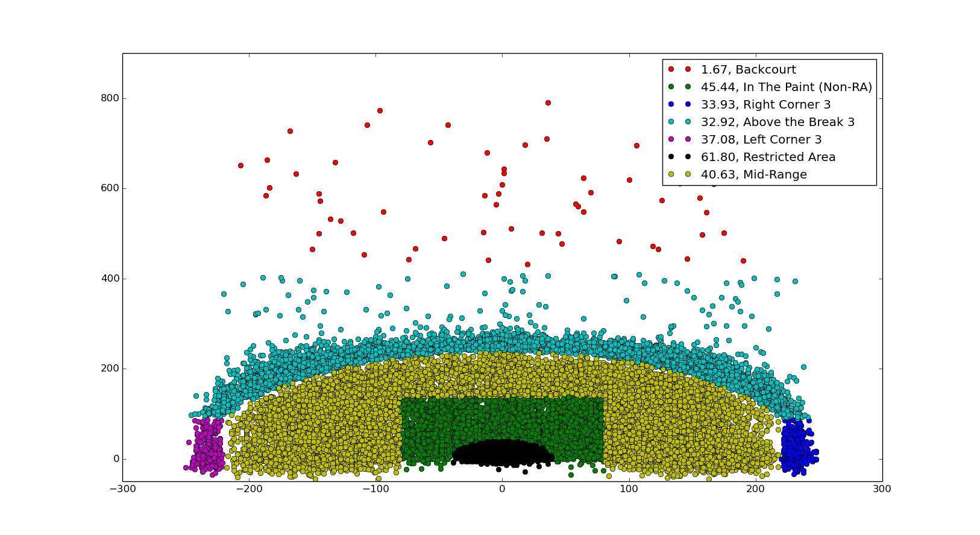980x535 pixels.
Task: Click the blue Right Corner 3 legend marker
Action: pos(679,104)
